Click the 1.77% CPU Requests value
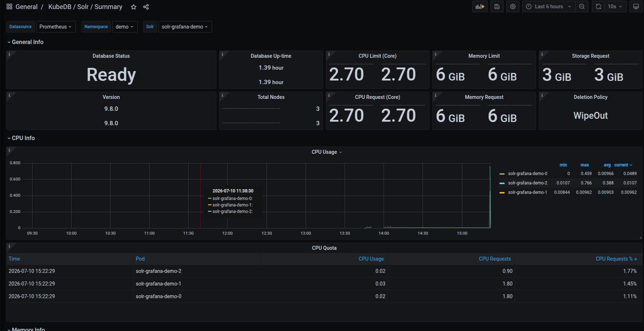644x331 pixels. click(x=630, y=271)
